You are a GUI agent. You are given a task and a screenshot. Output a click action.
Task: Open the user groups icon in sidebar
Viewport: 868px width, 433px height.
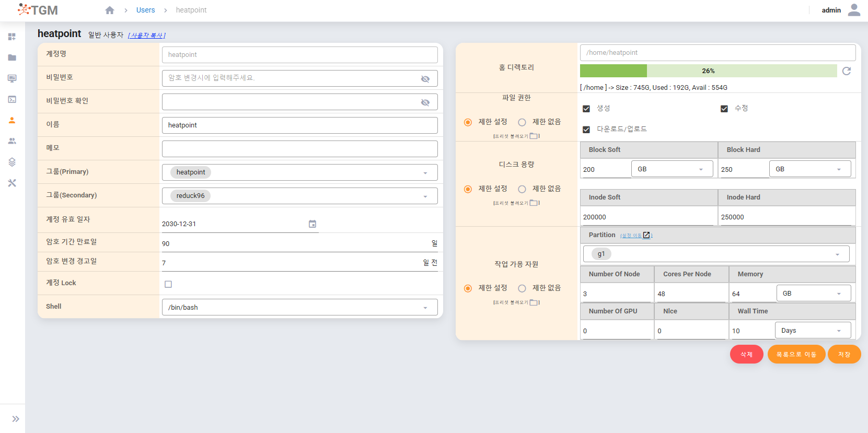click(12, 141)
